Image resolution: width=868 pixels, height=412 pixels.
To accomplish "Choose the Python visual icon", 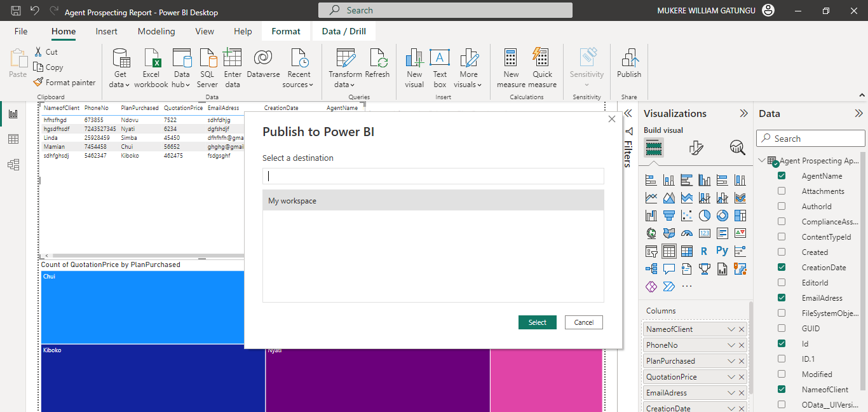I will 722,251.
